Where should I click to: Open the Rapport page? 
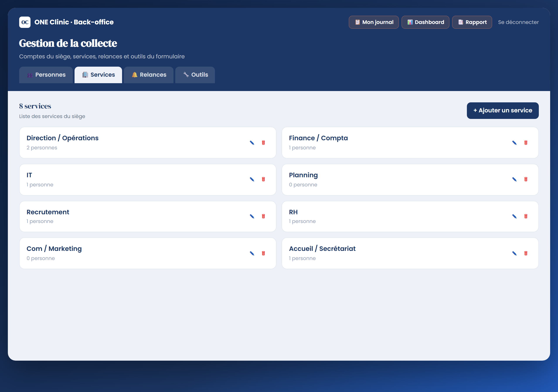point(472,22)
